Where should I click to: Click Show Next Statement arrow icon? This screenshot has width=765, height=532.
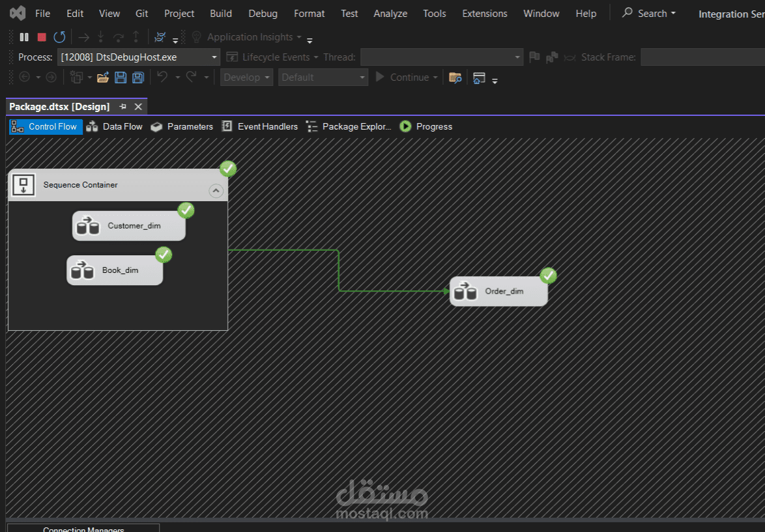click(84, 37)
